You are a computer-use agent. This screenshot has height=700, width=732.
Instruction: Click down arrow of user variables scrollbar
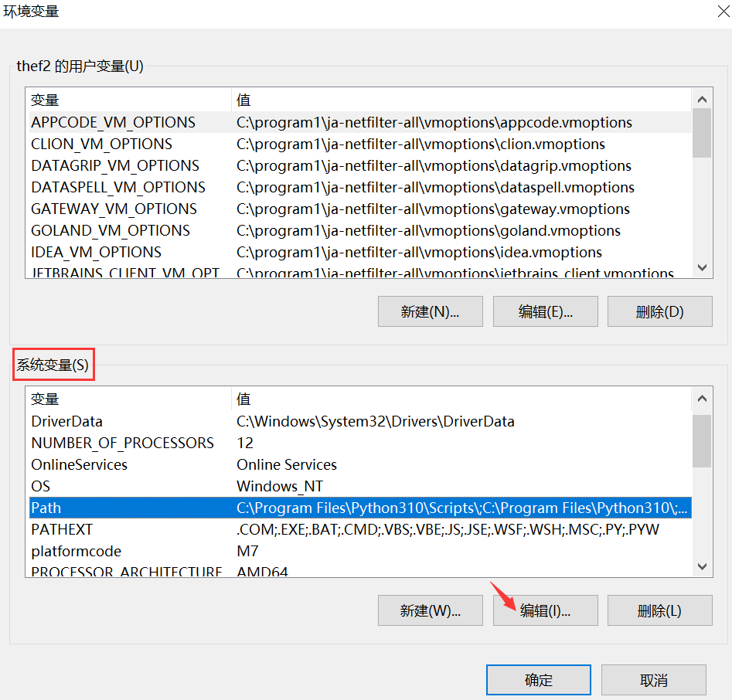tap(702, 267)
